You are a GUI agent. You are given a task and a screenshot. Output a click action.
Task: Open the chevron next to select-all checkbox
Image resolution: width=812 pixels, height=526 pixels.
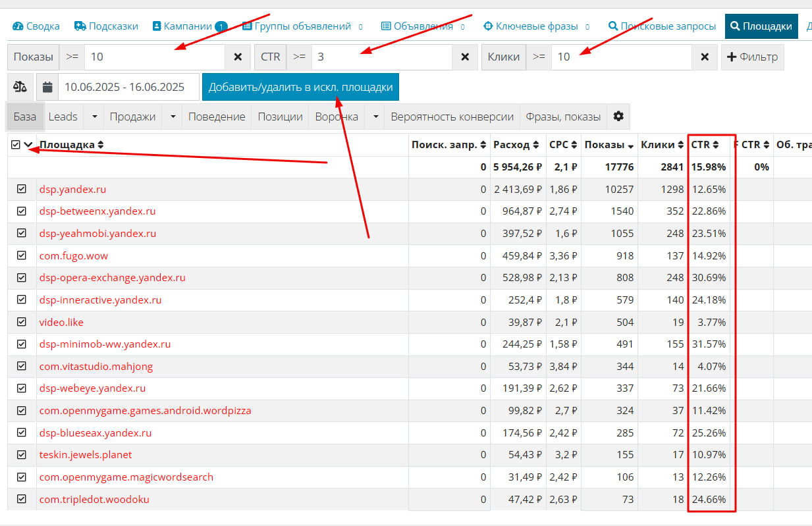pos(28,145)
